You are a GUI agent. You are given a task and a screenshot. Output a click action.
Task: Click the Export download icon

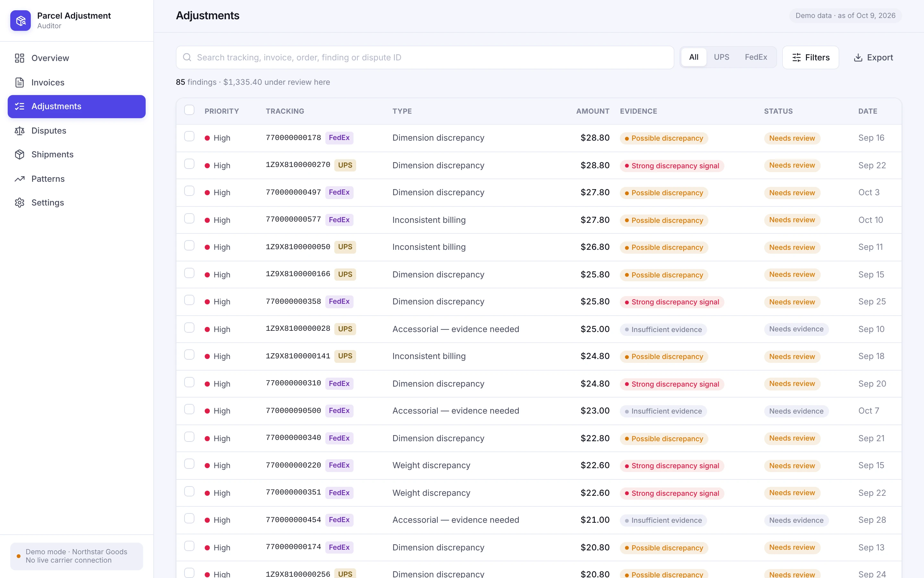click(858, 57)
